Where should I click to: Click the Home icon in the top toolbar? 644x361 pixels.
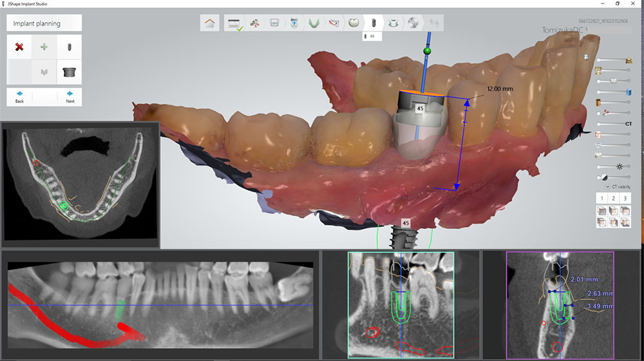(x=210, y=23)
